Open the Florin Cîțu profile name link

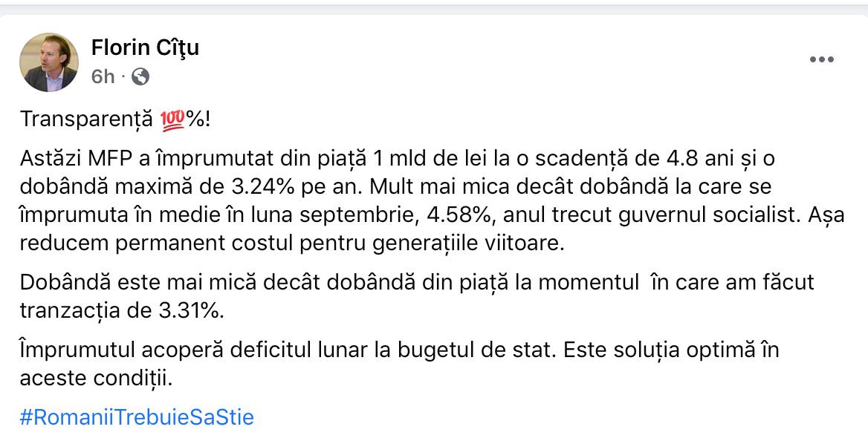coord(145,48)
